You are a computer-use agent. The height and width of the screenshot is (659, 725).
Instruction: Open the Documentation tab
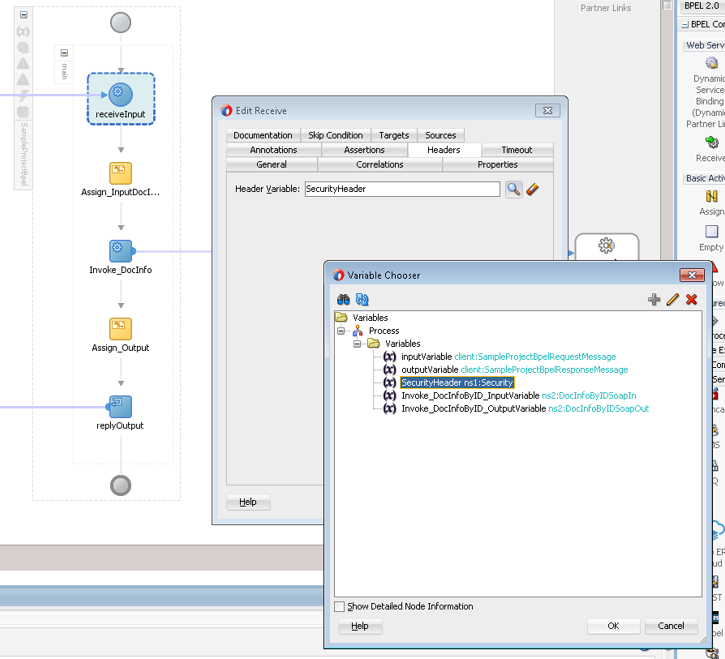coord(263,135)
